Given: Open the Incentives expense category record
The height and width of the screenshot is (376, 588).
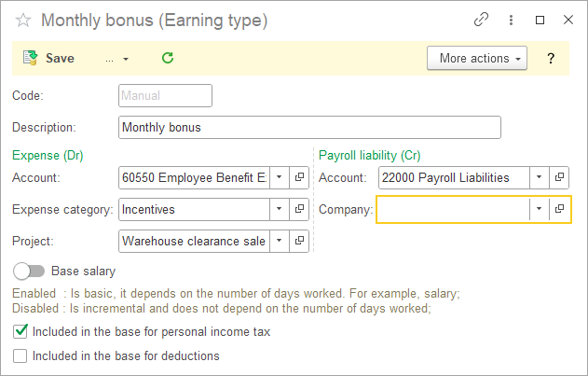Looking at the screenshot, I should pyautogui.click(x=299, y=209).
